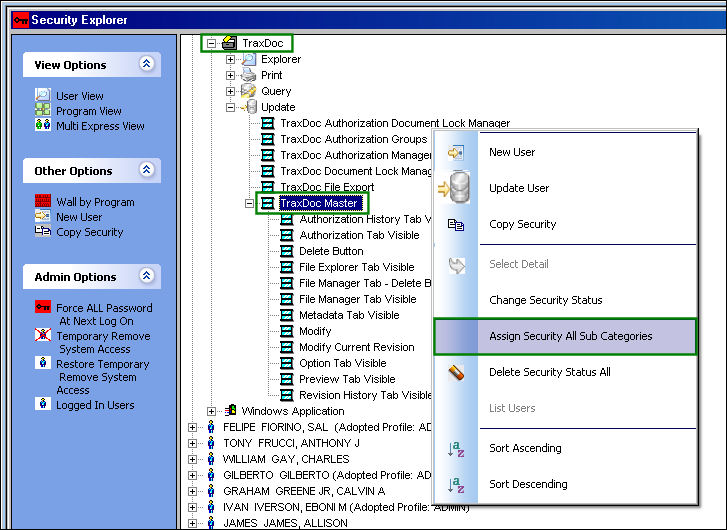Image resolution: width=727 pixels, height=530 pixels.
Task: Select TraxDoc File Export item
Action: coord(327,187)
